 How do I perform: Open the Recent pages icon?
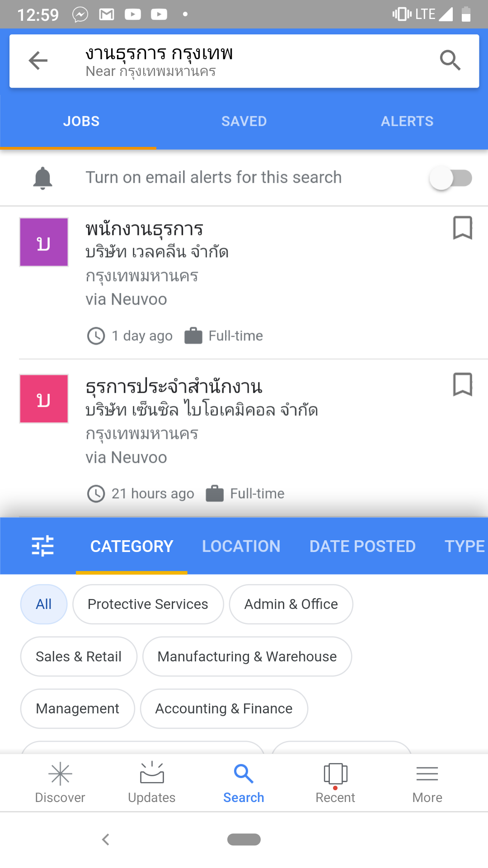335,774
